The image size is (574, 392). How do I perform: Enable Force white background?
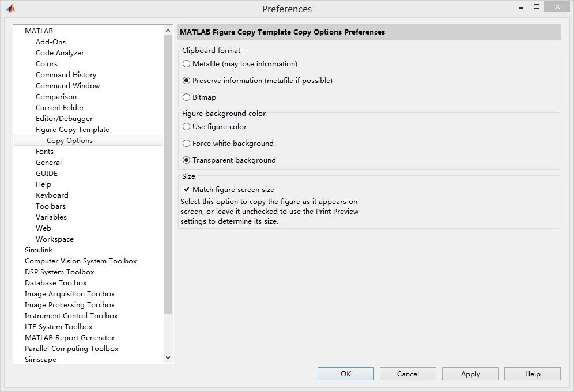[x=186, y=143]
